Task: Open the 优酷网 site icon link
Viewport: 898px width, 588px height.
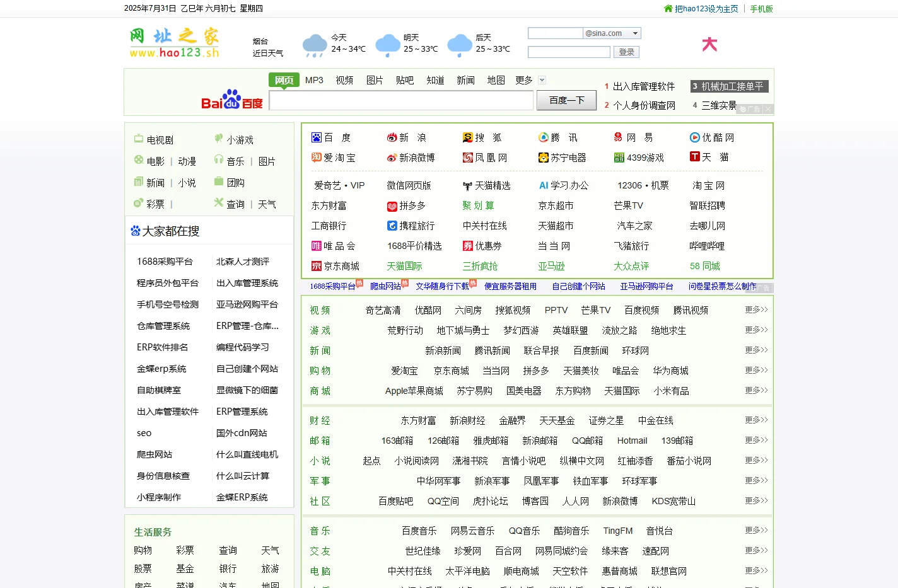Action: [x=695, y=137]
